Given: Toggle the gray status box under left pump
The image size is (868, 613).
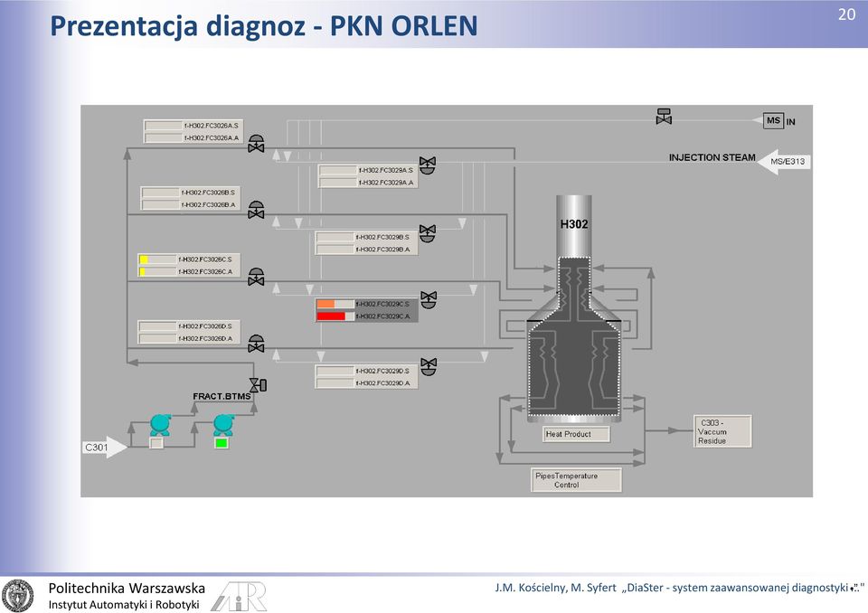Looking at the screenshot, I should click(156, 443).
